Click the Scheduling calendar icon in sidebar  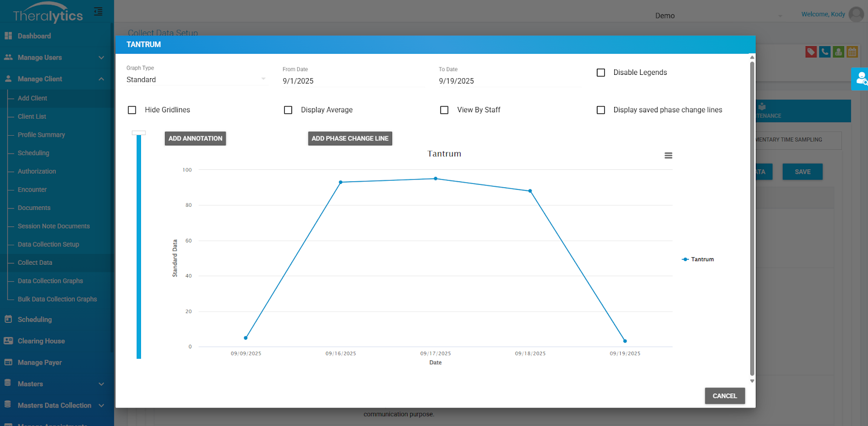[x=8, y=319]
